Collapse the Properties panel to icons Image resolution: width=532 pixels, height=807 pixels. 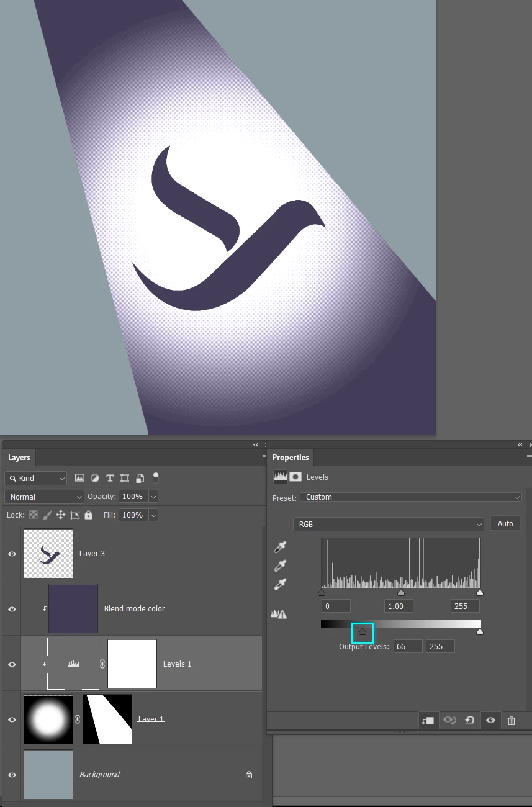[520, 445]
